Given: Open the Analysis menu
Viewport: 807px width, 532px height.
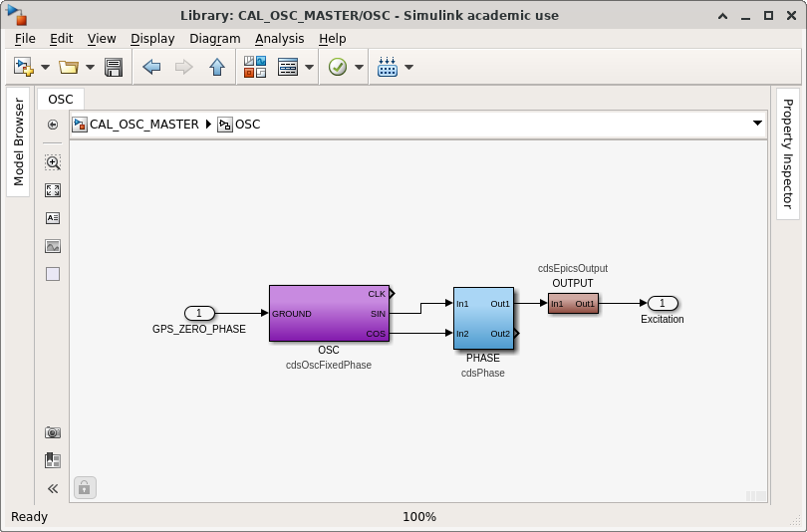Looking at the screenshot, I should click(280, 39).
